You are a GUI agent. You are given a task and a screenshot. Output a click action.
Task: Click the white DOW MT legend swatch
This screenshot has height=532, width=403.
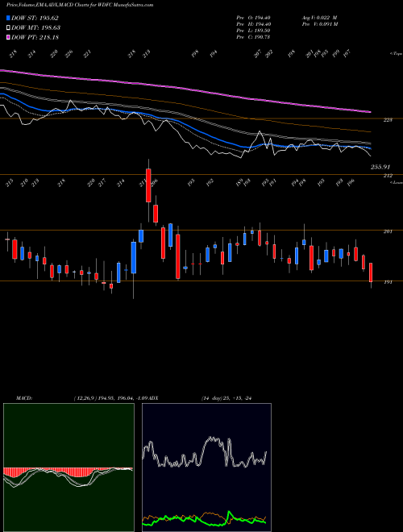(8, 27)
